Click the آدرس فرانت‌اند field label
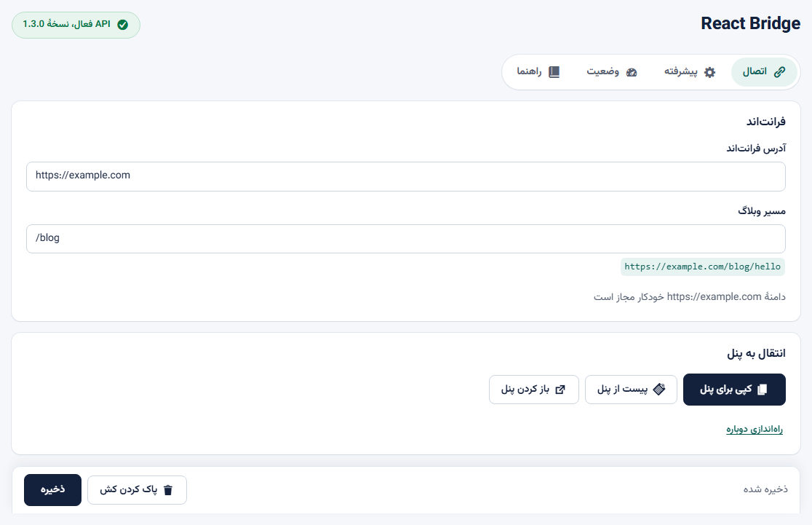 coord(756,149)
